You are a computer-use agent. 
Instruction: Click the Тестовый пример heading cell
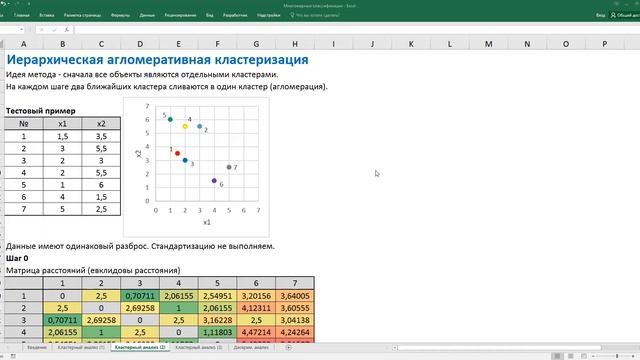41,111
